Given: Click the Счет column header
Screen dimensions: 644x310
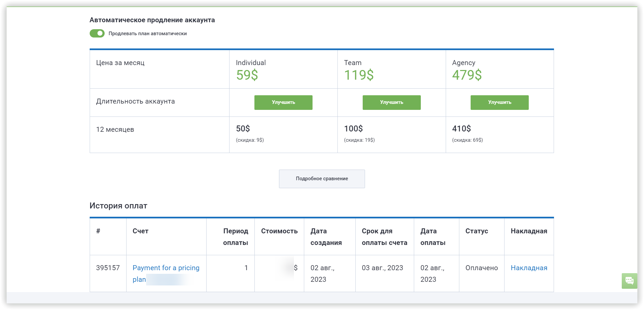Looking at the screenshot, I should [x=140, y=231].
